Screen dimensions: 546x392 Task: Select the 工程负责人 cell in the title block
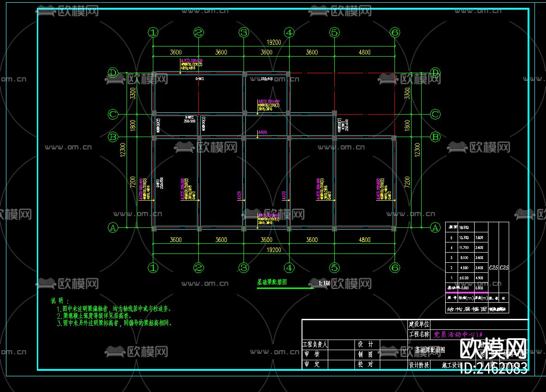(315, 344)
